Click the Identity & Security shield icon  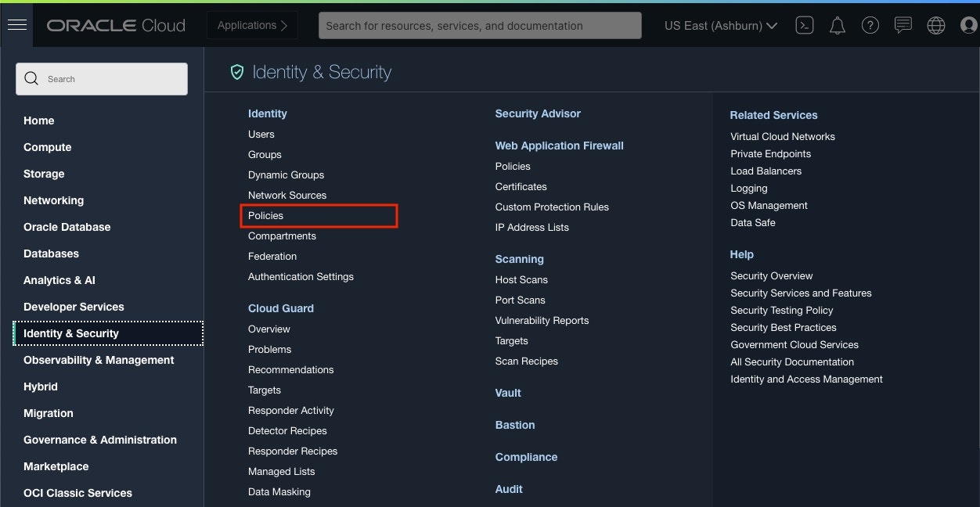coord(236,72)
